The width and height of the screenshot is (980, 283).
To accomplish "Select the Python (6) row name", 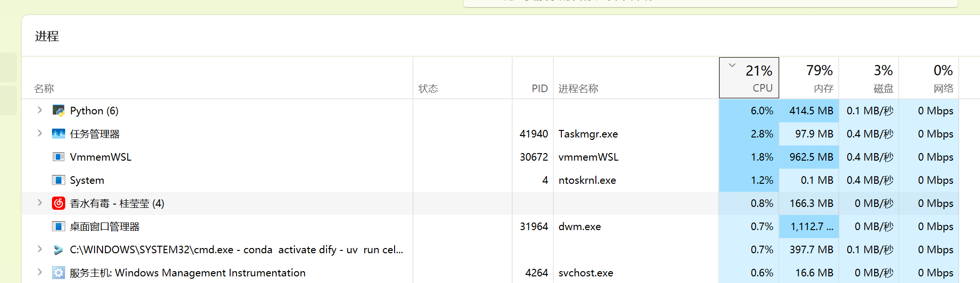I will coord(94,111).
